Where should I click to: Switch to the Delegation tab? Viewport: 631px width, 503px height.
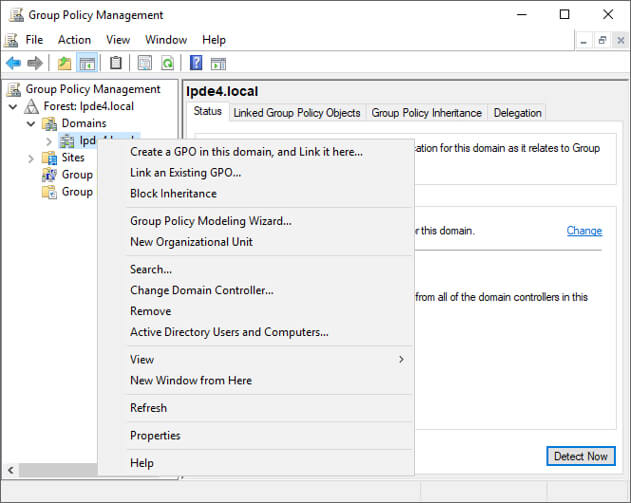(518, 113)
